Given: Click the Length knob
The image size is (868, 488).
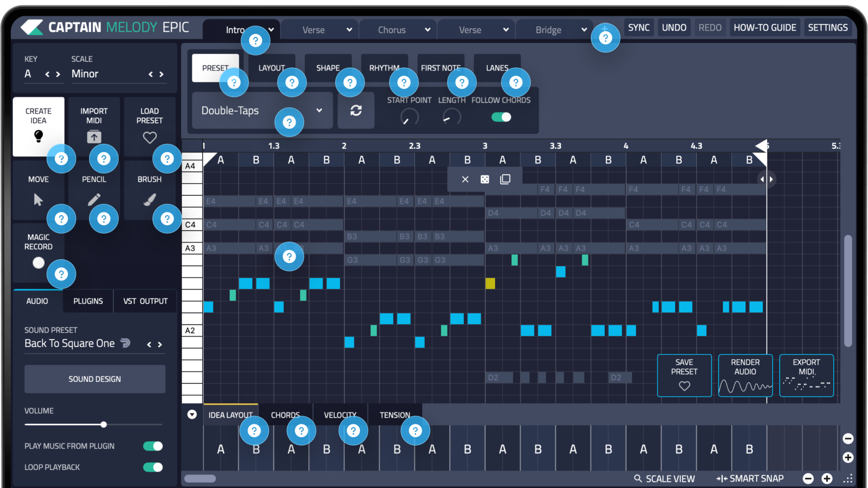Looking at the screenshot, I should 452,117.
